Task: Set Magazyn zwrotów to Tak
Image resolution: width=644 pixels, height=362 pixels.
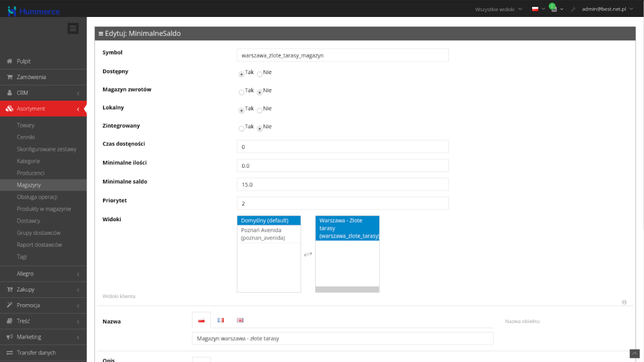Action: coord(241,92)
